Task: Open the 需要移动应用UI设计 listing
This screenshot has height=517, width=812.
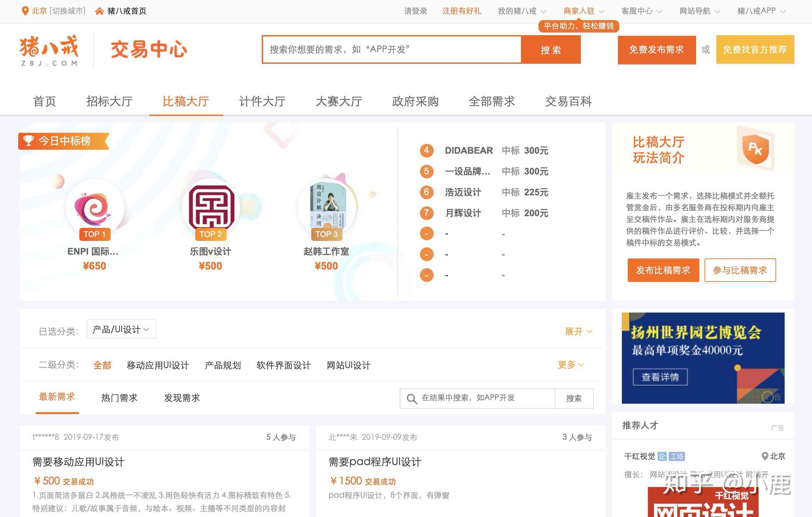Action: 78,462
